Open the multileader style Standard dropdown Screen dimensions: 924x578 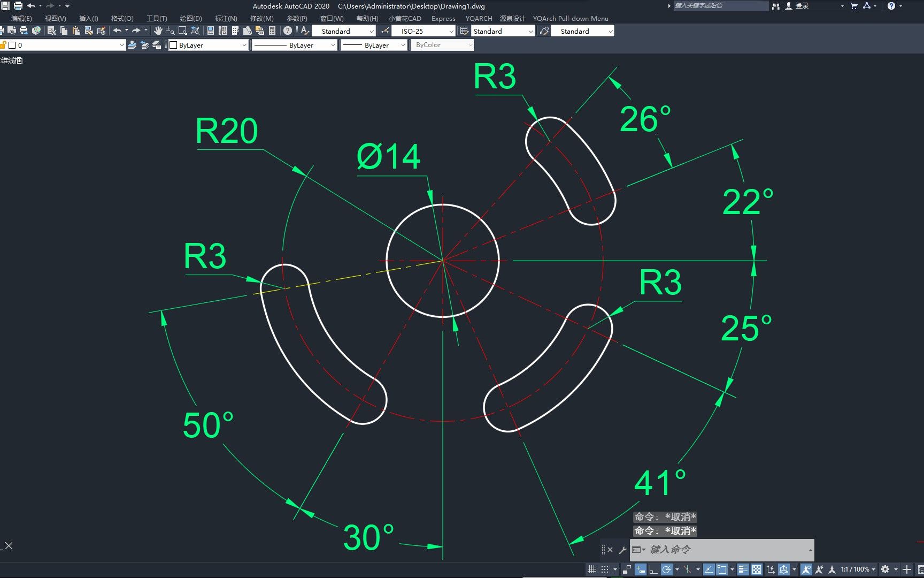click(583, 31)
